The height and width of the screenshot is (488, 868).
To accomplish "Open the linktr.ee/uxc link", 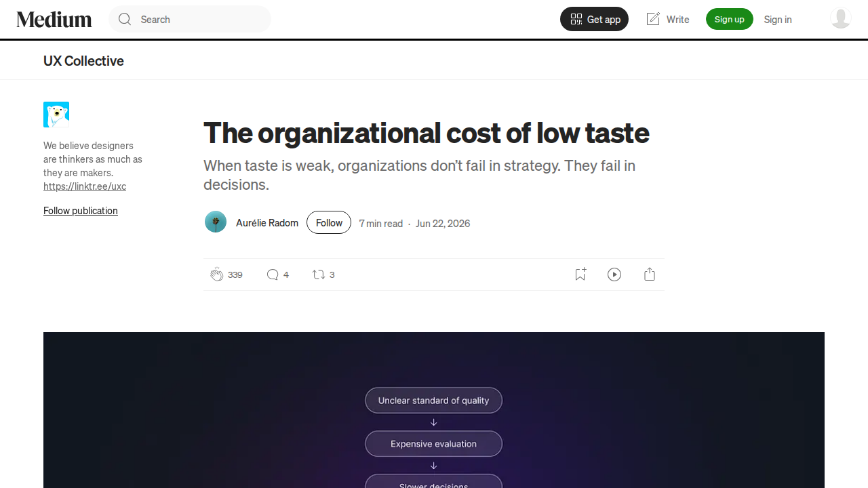I will click(85, 186).
